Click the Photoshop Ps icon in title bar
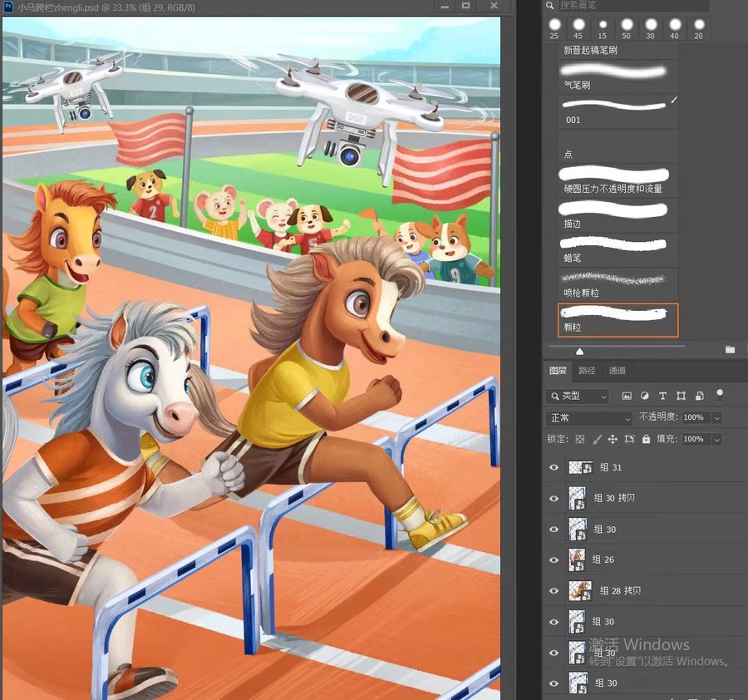Screen dimensions: 748x700 [x=7, y=7]
